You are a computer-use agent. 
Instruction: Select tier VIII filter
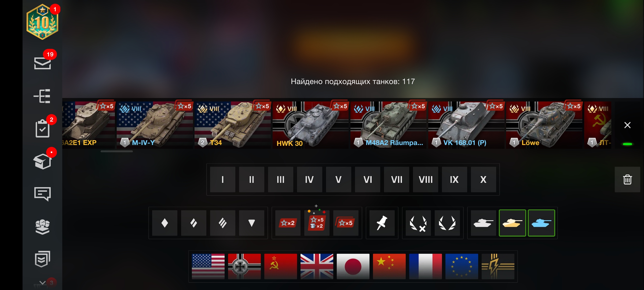[x=426, y=179]
